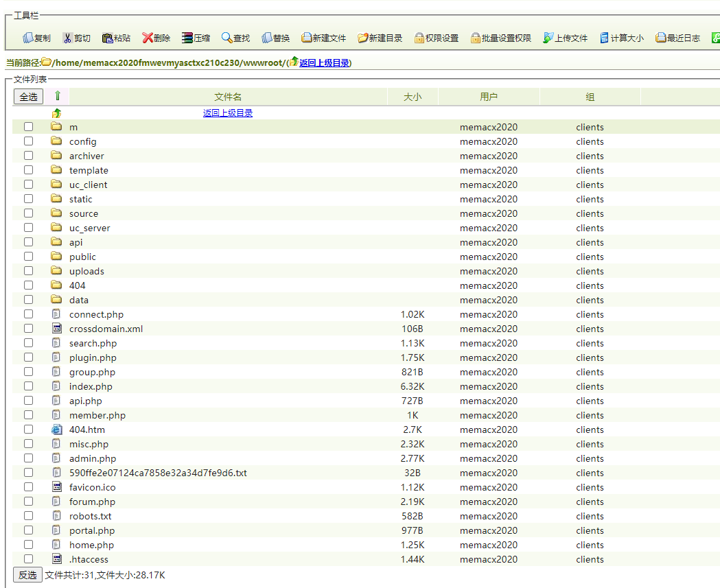Click the green up-arrow sort icon in header
The width and height of the screenshot is (720, 588).
58,96
